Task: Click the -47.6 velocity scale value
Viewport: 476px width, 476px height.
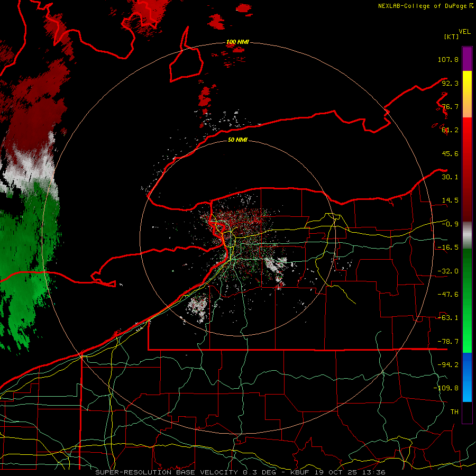Action: 448,295
